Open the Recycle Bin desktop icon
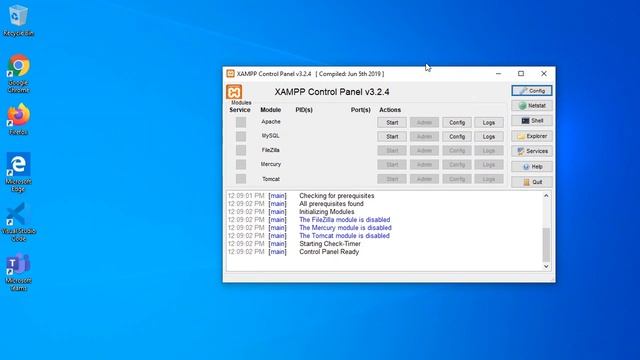Image resolution: width=640 pixels, height=360 pixels. pos(18,20)
